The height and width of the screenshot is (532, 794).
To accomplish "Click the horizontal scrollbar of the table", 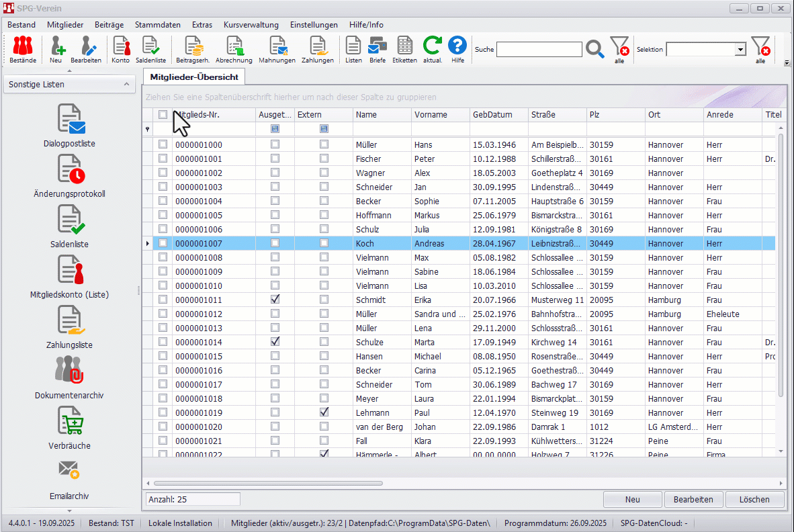I will click(269, 483).
